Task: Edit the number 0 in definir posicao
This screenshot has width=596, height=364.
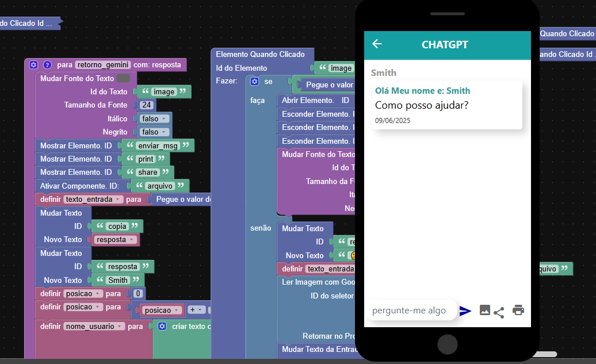Action: 138,294
